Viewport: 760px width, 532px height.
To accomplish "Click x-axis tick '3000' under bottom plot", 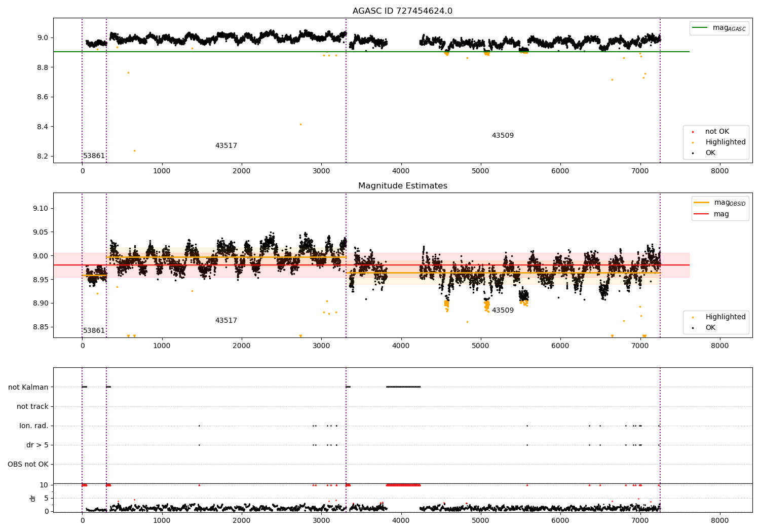I will pos(321,520).
